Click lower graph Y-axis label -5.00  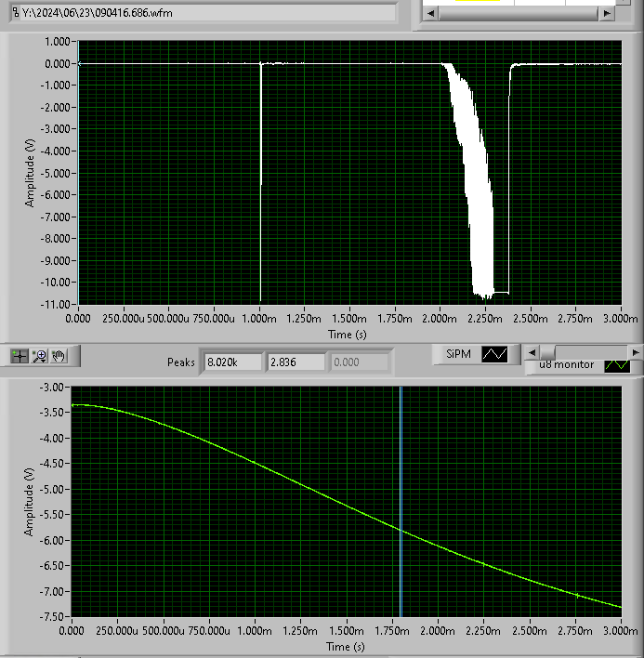tap(52, 489)
